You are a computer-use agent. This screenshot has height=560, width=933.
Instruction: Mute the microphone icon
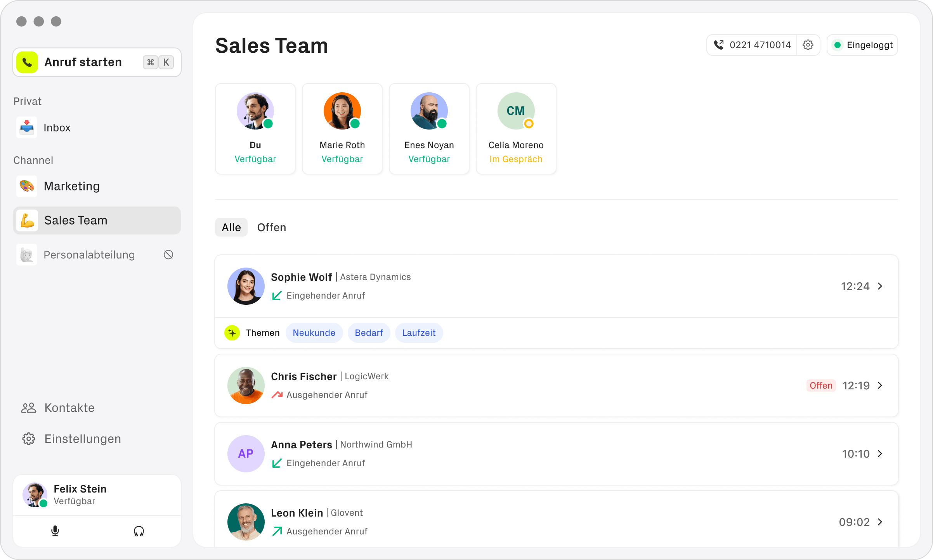[55, 531]
